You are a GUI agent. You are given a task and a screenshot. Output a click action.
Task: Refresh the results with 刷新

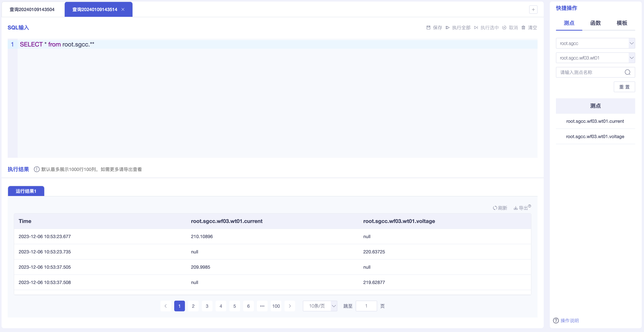(x=500, y=208)
